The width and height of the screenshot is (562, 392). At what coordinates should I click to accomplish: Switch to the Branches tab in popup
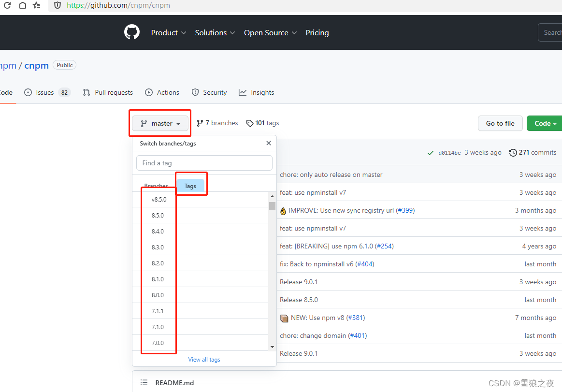coord(156,186)
